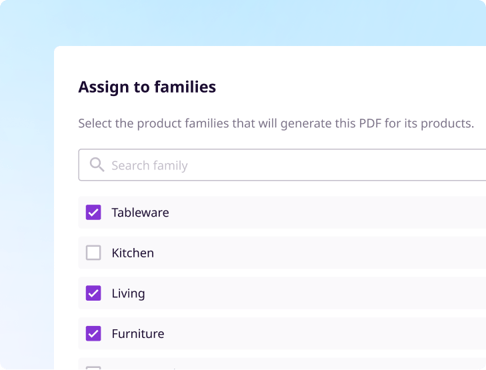Viewport: 486px width, 370px height.
Task: Click the Search family placeholder text
Action: click(150, 166)
